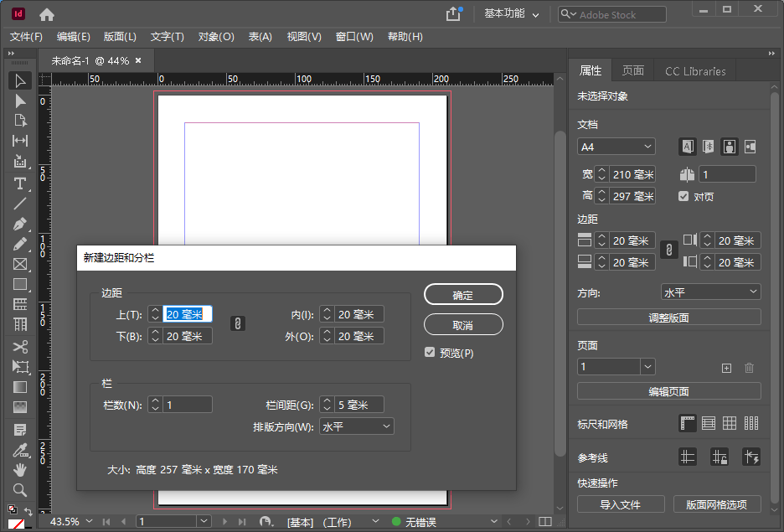Screen dimensions: 784x532
Task: Uncheck the 预览(P) checkbox
Action: click(430, 353)
